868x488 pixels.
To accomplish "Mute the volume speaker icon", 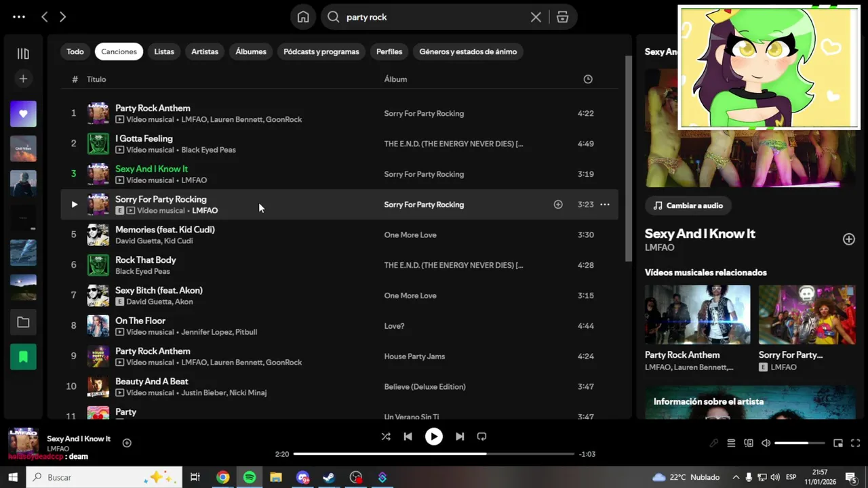I will point(766,443).
